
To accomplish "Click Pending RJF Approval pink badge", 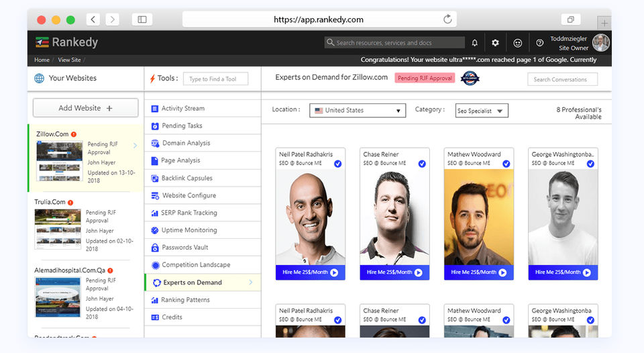I will tap(425, 78).
